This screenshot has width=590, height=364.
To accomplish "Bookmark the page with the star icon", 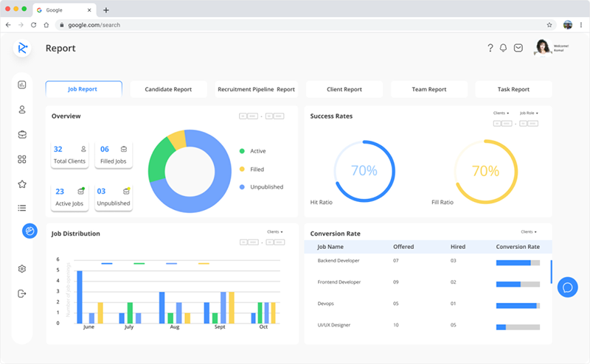I will 549,25.
